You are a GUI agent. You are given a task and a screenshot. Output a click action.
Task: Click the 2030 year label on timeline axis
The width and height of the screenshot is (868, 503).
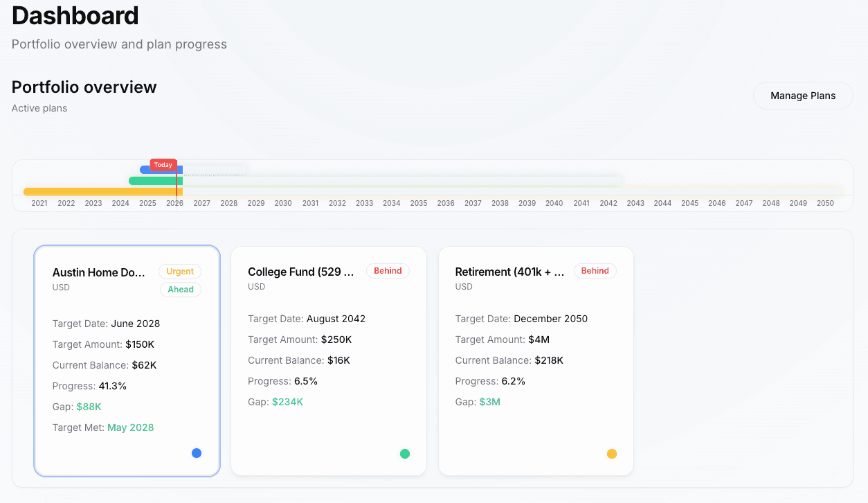click(x=283, y=203)
